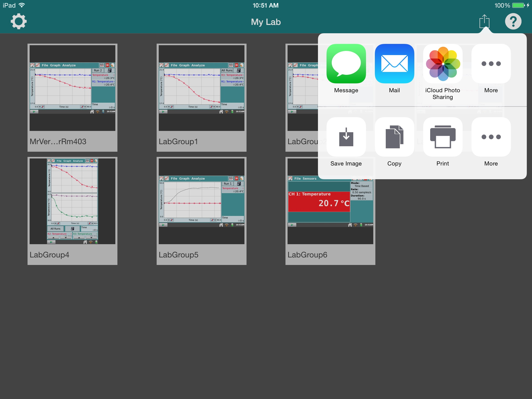Tap the Save Image action
Image resolution: width=532 pixels, height=399 pixels.
[x=346, y=137]
